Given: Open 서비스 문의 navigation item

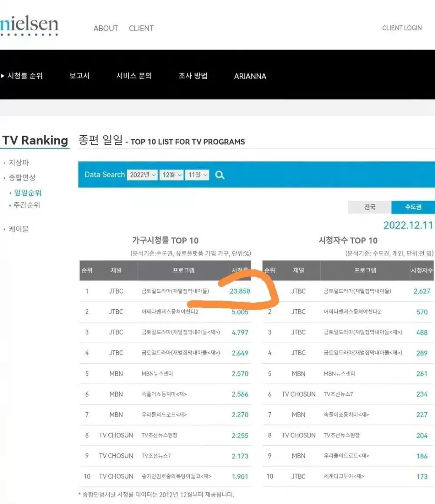Looking at the screenshot, I should (134, 76).
